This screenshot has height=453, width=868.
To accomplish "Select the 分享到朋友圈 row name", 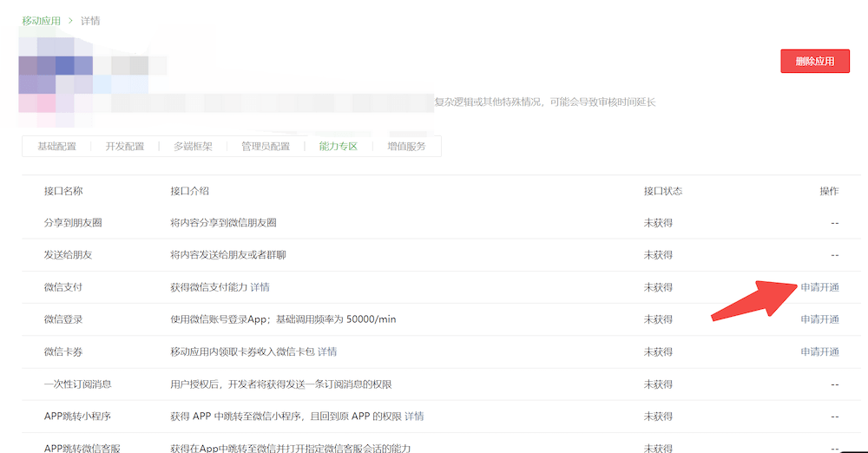I will [x=73, y=223].
